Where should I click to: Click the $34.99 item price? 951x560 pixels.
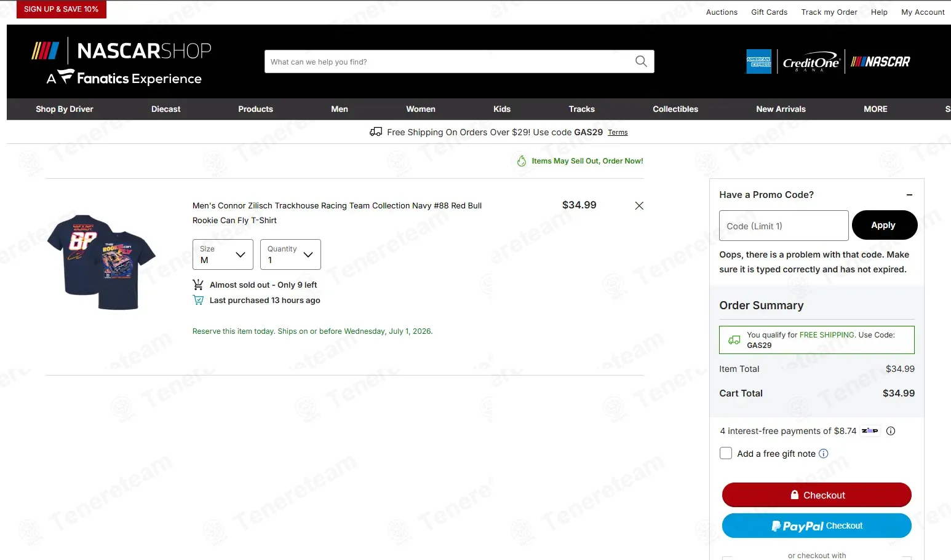tap(579, 205)
